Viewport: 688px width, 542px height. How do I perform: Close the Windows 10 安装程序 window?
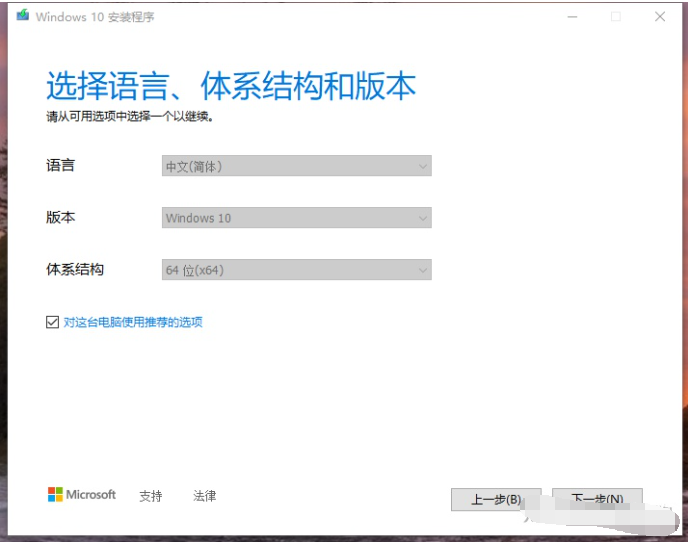coord(660,17)
